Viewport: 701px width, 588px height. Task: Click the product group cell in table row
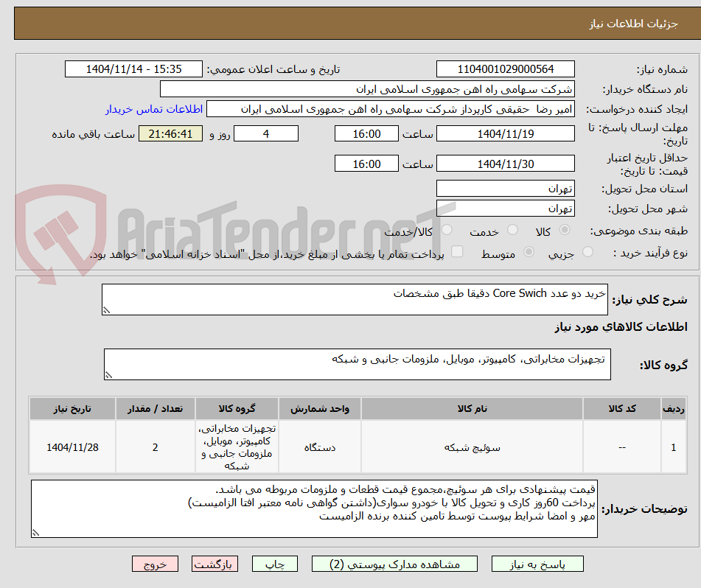(x=237, y=447)
